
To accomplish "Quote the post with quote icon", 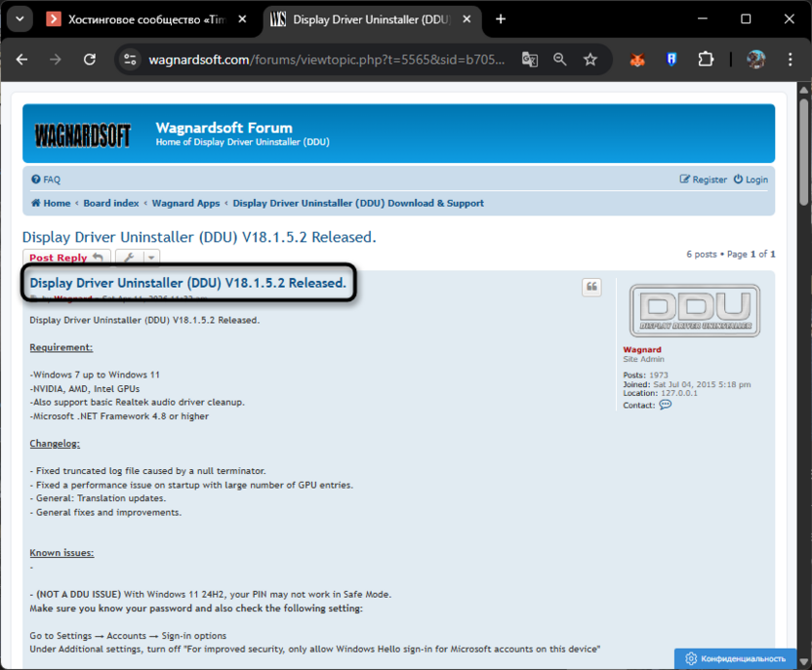I will 591,287.
